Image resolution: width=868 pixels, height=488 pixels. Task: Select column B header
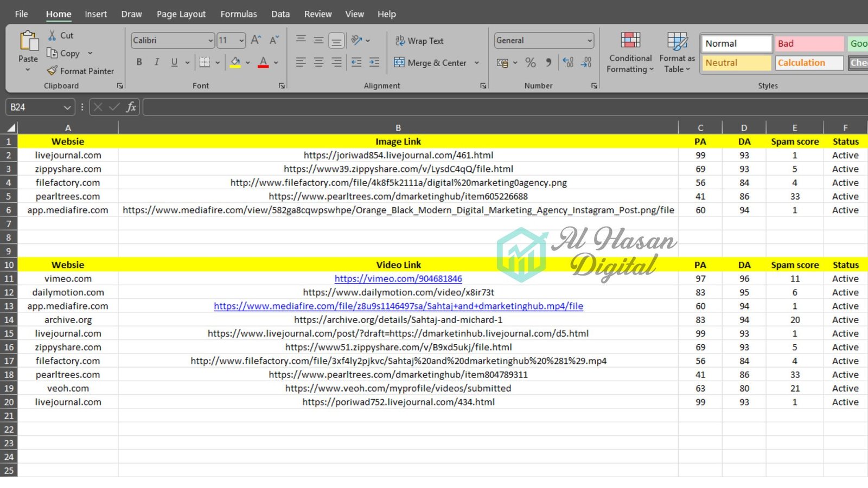[x=398, y=128]
